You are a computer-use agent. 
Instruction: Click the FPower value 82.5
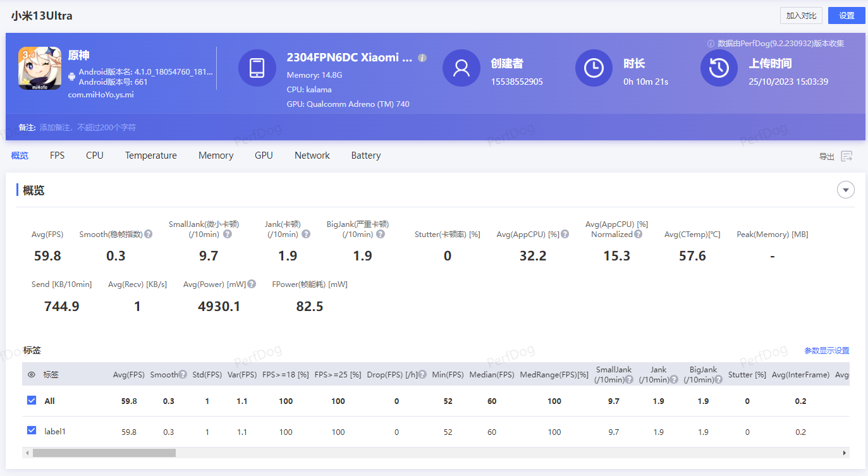click(x=310, y=307)
